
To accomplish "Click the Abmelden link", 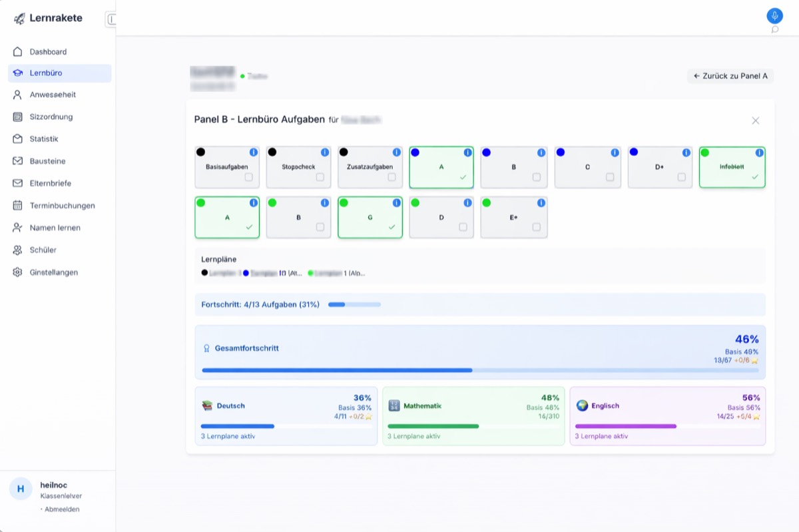I will tap(62, 509).
